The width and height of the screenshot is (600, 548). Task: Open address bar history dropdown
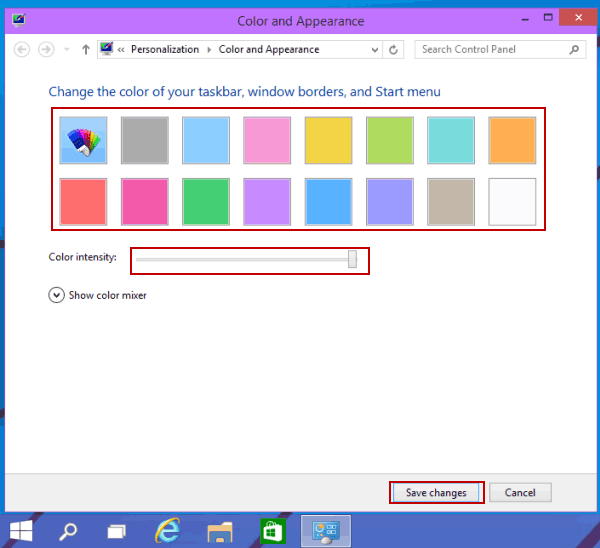coord(375,50)
